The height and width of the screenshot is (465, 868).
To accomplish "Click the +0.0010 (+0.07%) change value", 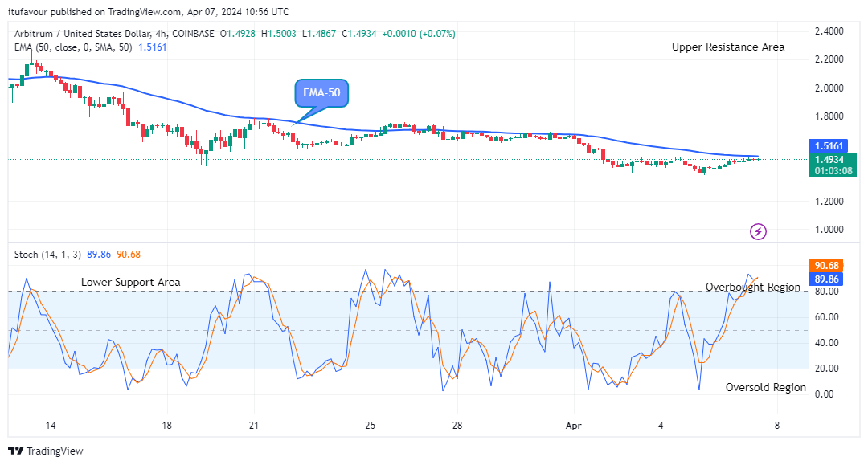I will click(x=419, y=34).
